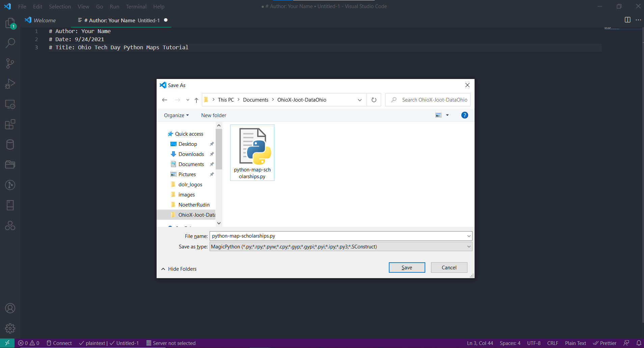This screenshot has width=644, height=348.
Task: Open the view options dropdown arrow
Action: (x=448, y=115)
